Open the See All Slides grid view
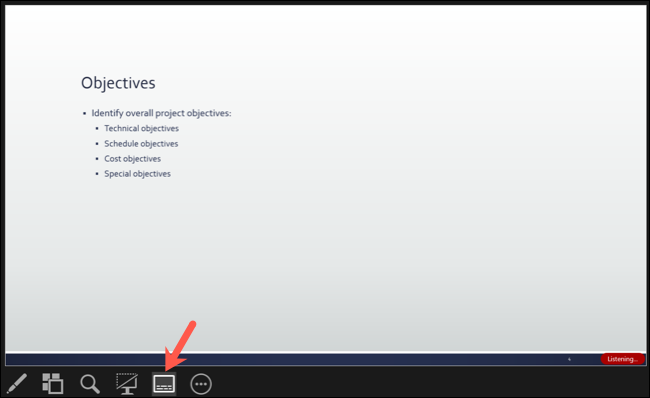 tap(53, 383)
